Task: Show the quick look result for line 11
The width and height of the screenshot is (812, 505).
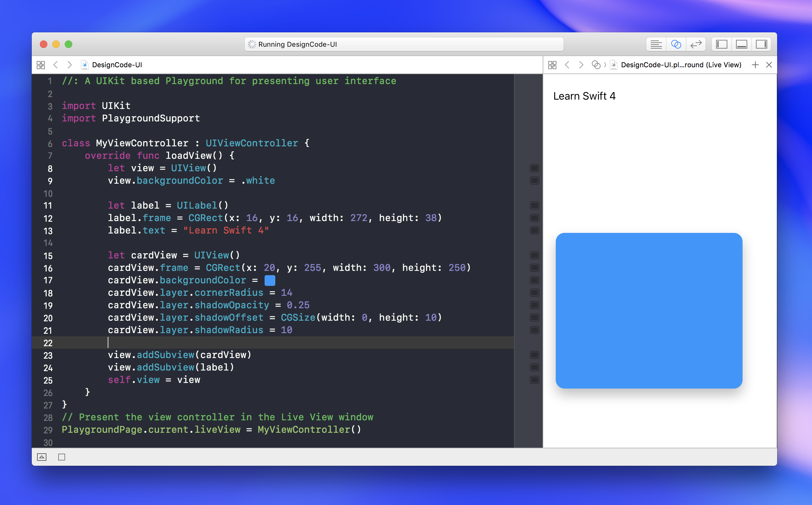Action: [x=534, y=205]
